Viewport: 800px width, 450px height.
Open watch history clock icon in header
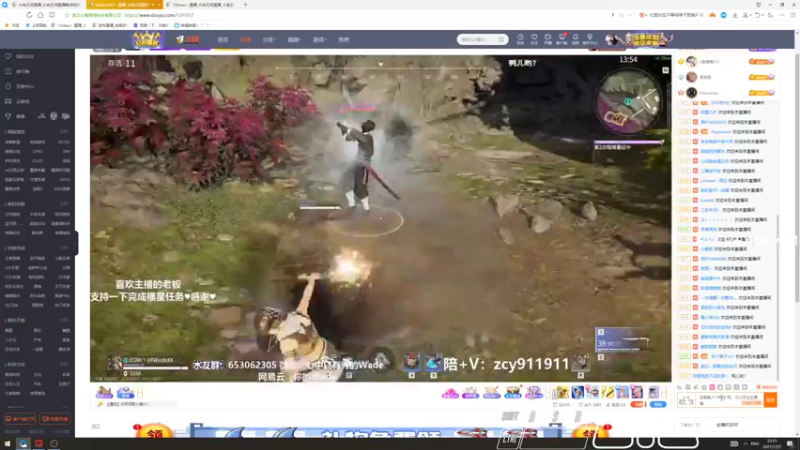520,39
